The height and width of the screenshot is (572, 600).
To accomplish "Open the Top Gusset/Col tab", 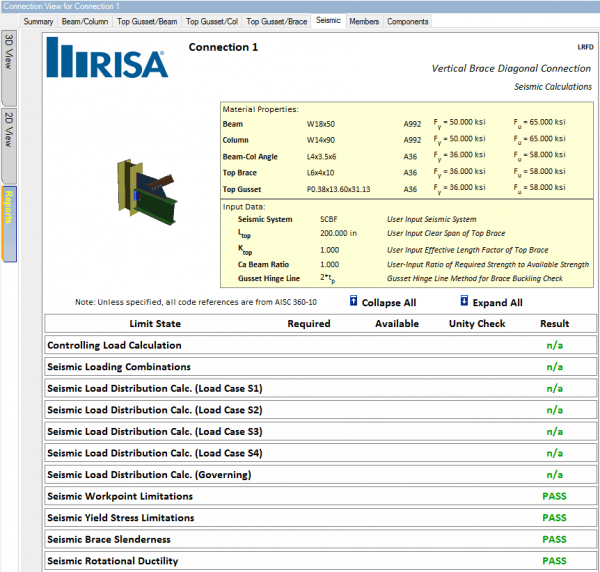I will point(212,21).
